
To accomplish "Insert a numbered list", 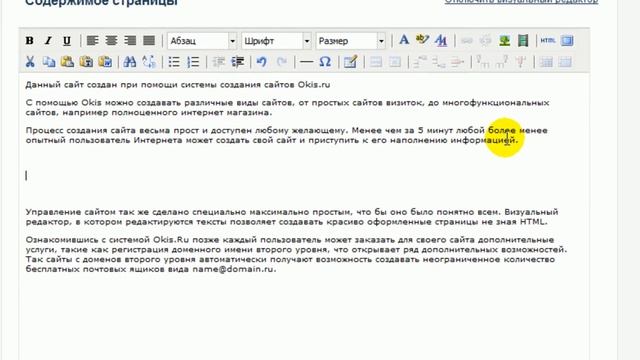I will (x=193, y=62).
